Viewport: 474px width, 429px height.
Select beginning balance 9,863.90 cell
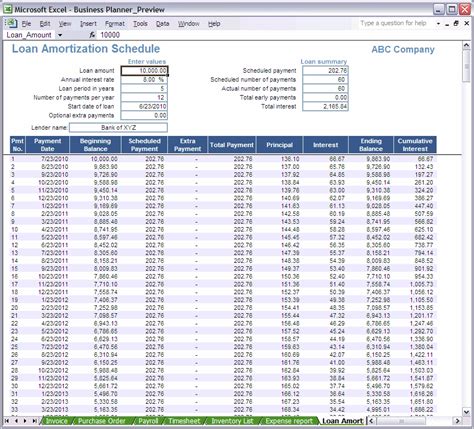96,167
